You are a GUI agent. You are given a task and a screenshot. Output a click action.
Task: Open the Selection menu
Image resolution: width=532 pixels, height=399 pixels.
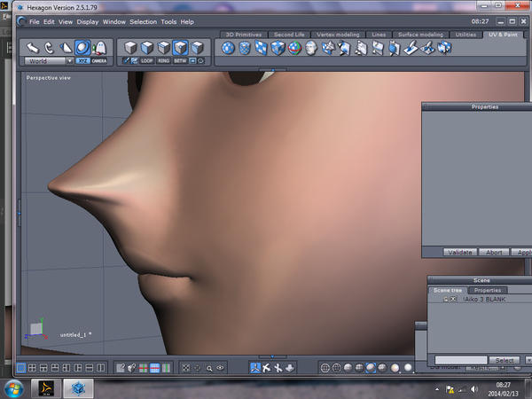[x=142, y=20]
